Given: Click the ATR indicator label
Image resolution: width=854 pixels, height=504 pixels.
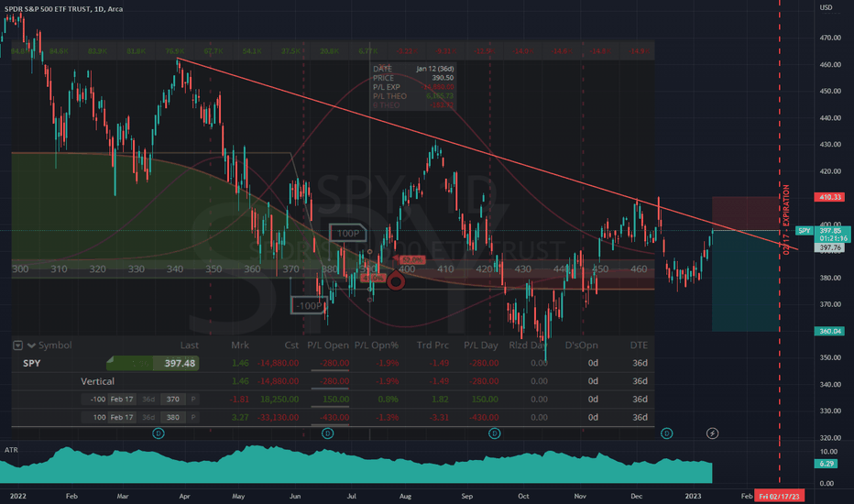Looking at the screenshot, I should (x=11, y=450).
